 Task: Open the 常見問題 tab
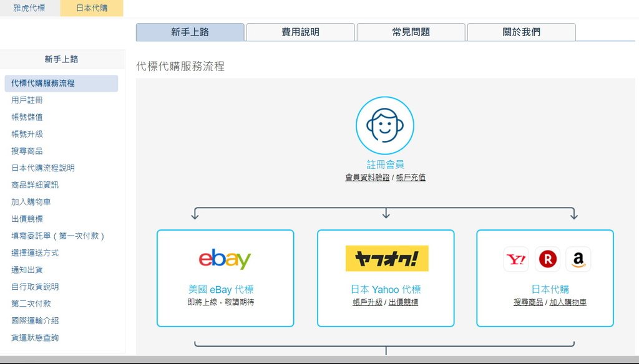[411, 32]
